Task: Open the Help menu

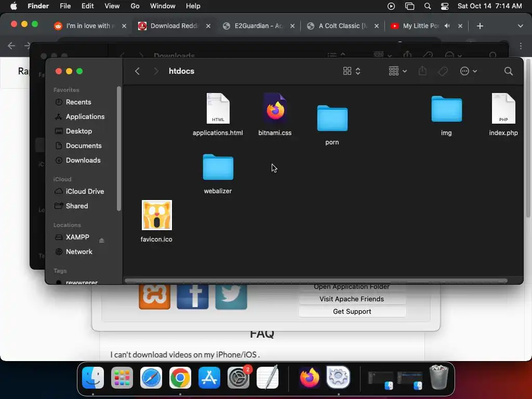Action: pyautogui.click(x=193, y=6)
